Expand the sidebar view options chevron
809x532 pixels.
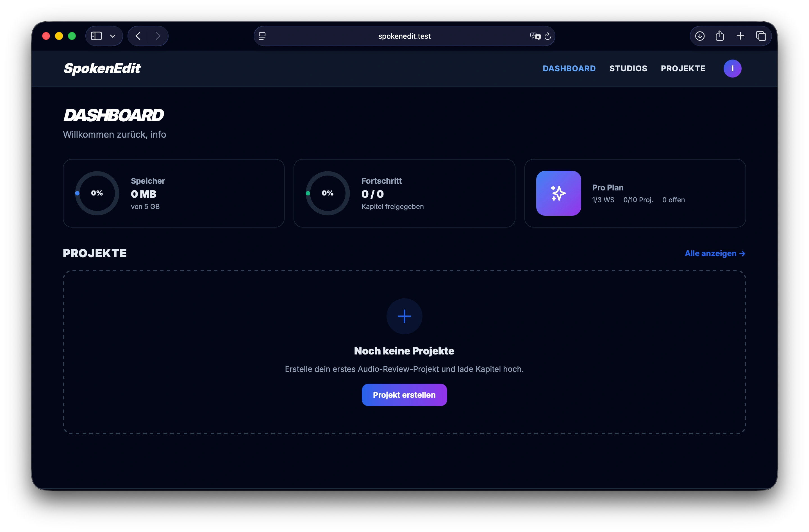(113, 36)
